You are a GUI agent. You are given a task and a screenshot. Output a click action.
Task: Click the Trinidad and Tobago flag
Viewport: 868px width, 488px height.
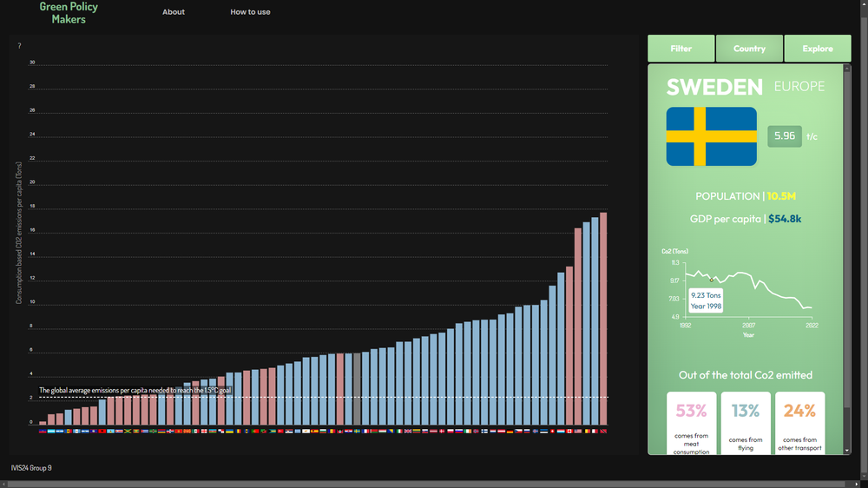click(603, 431)
